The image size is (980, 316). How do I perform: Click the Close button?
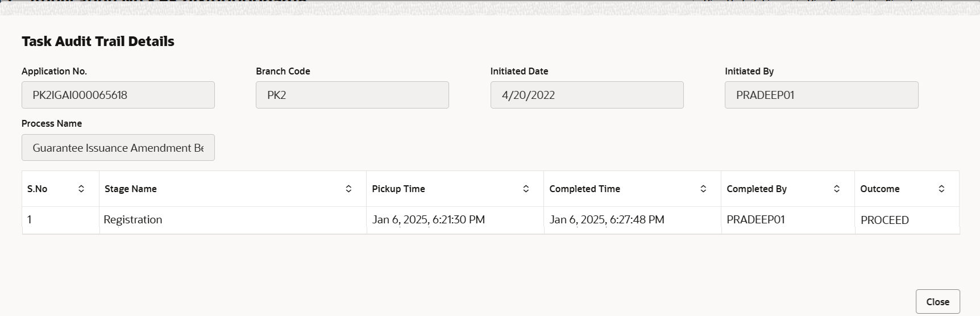point(937,302)
